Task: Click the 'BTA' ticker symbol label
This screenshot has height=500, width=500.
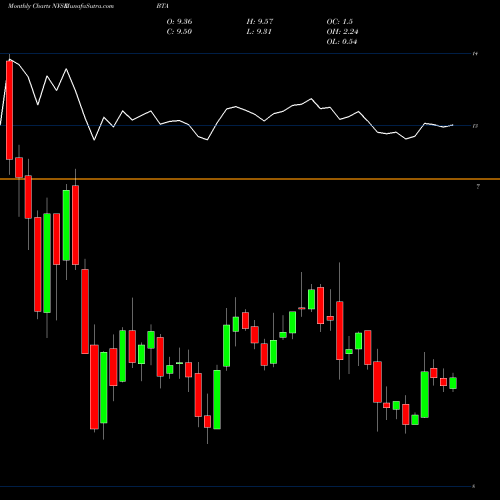Action: coord(162,6)
